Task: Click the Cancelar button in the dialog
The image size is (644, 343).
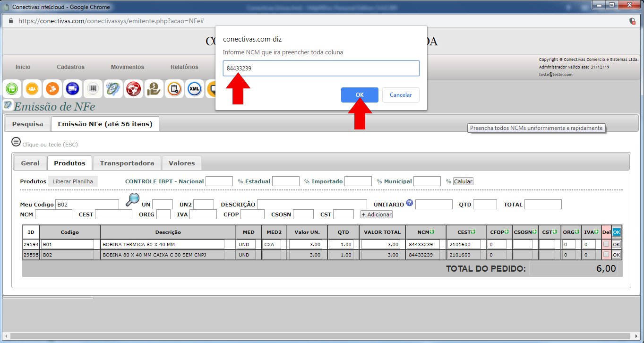Action: [x=401, y=95]
